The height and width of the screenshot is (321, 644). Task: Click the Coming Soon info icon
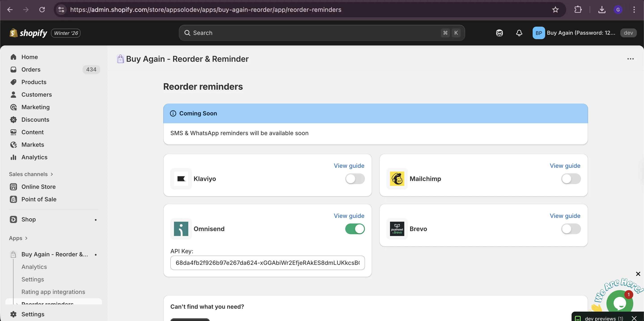[173, 113]
